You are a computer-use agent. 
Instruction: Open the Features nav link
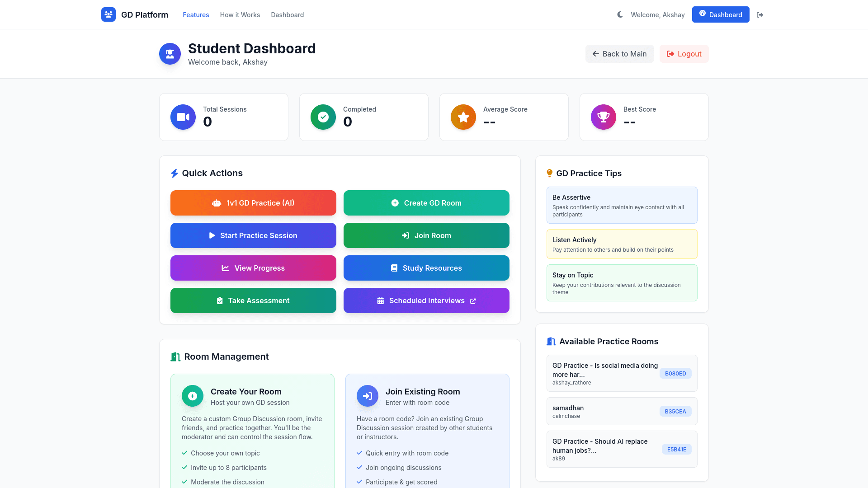tap(196, 15)
